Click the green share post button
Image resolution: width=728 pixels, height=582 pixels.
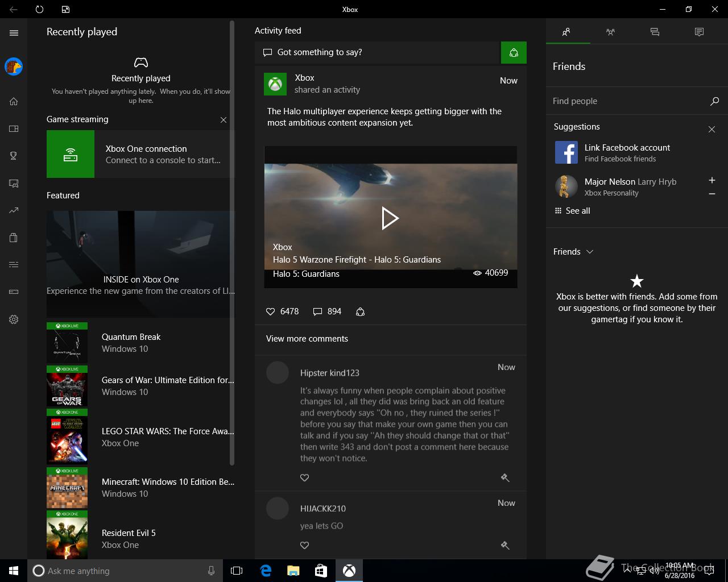coord(514,52)
